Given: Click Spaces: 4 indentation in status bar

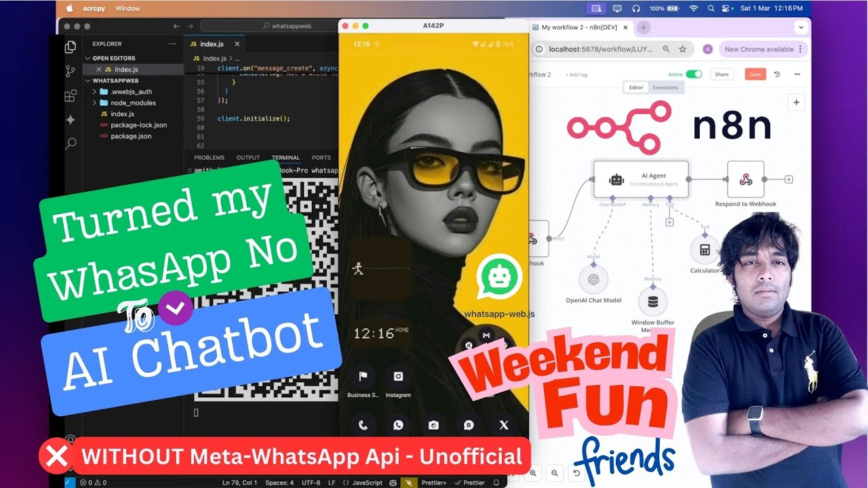Looking at the screenshot, I should (279, 483).
